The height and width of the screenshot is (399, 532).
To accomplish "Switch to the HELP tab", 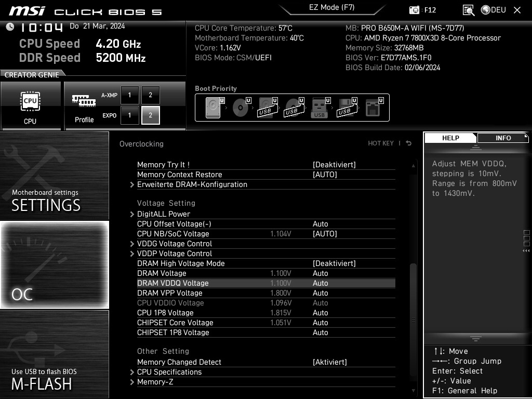I will pyautogui.click(x=450, y=138).
